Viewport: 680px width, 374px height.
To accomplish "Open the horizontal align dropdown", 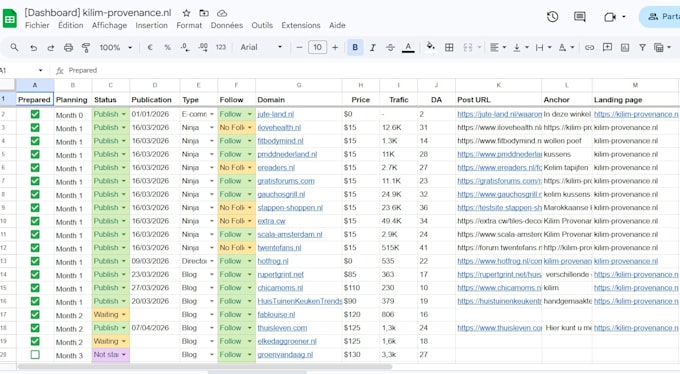I will [498, 48].
